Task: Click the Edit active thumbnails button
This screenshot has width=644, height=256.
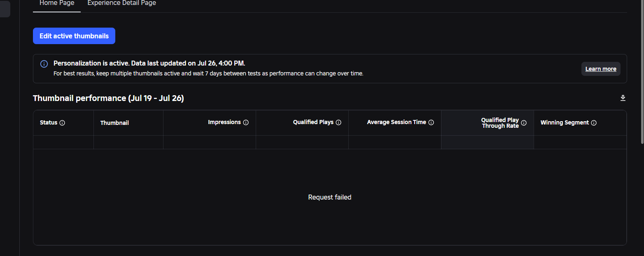Action: 74,36
